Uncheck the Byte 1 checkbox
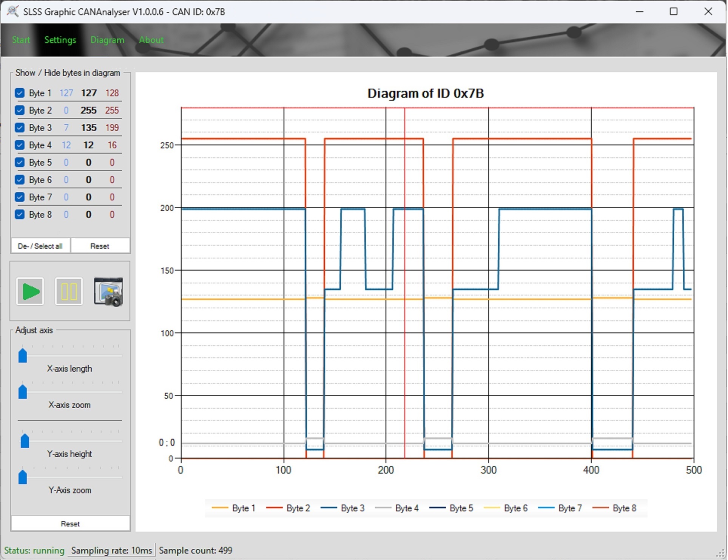Screen dimensions: 728x560 [x=20, y=93]
